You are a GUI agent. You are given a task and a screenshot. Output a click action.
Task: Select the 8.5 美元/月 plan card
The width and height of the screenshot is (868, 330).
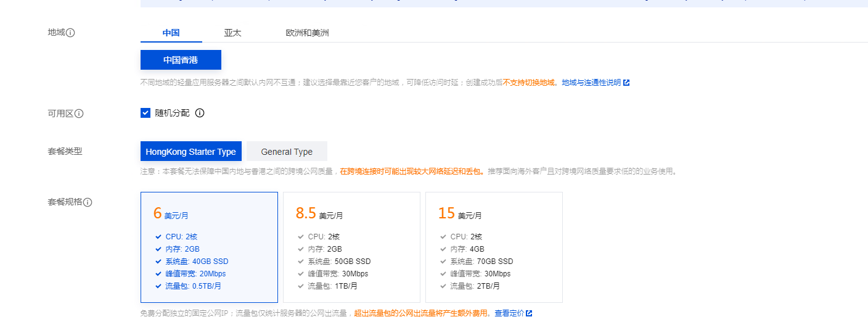[x=351, y=247]
